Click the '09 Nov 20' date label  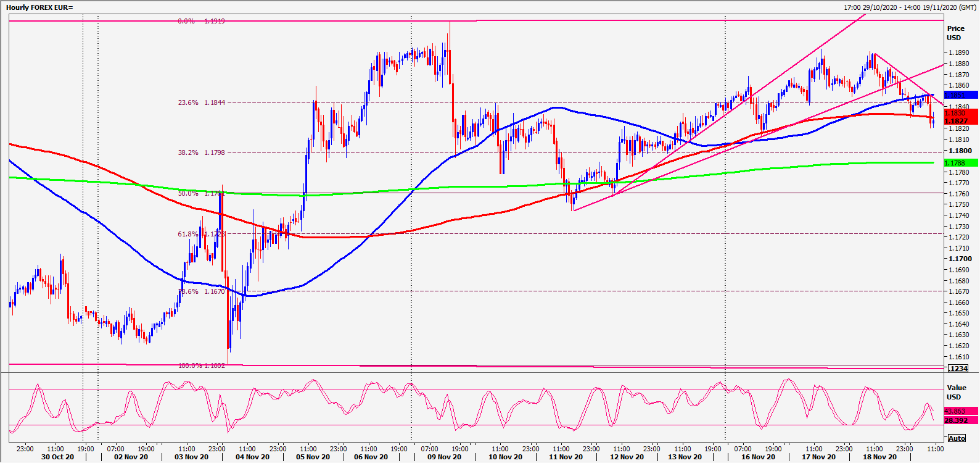[x=445, y=457]
